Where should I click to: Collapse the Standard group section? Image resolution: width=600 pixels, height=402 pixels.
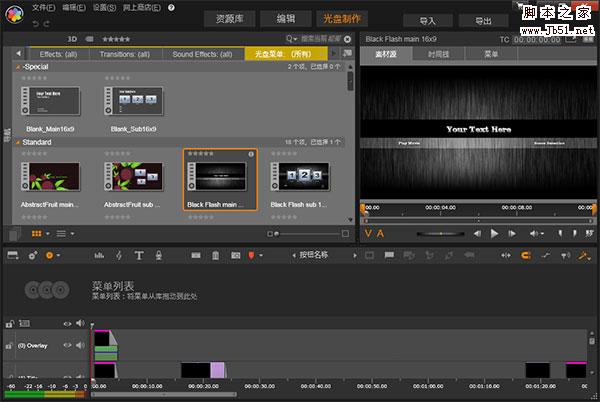[x=17, y=142]
